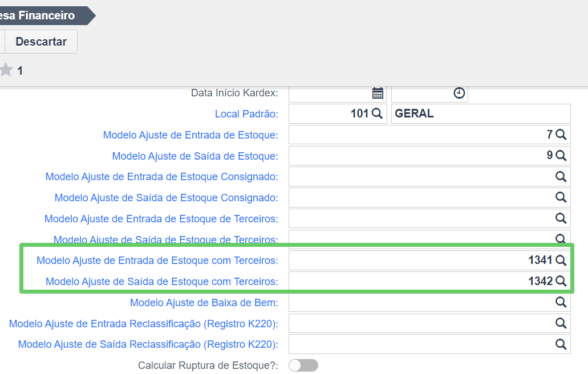This screenshot has width=588, height=374.
Task: Open Modelo Ajuste de Entrada de Estoque link
Action: tap(190, 135)
